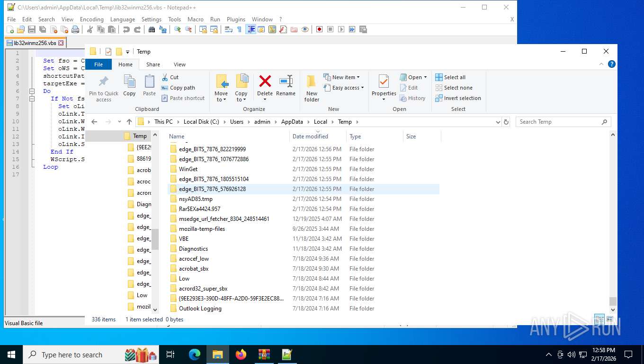Switch to the View ribbon tab
Image resolution: width=644 pixels, height=364 pixels.
point(179,64)
